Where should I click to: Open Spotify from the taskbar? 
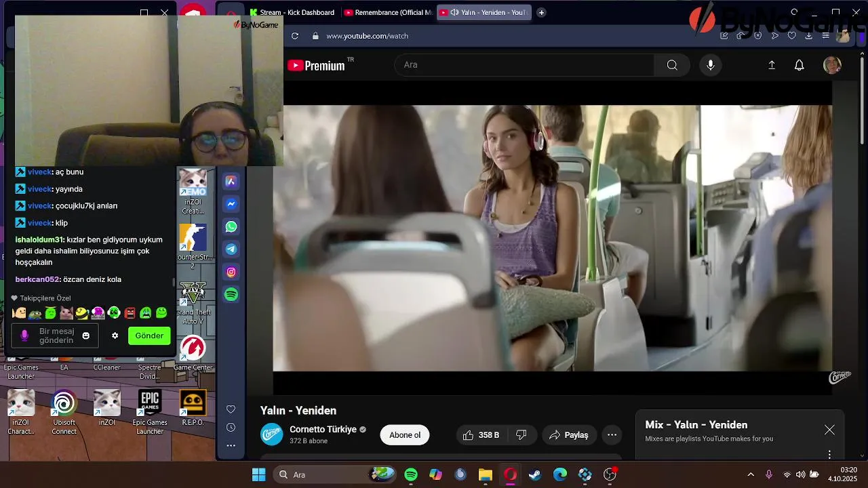(411, 474)
